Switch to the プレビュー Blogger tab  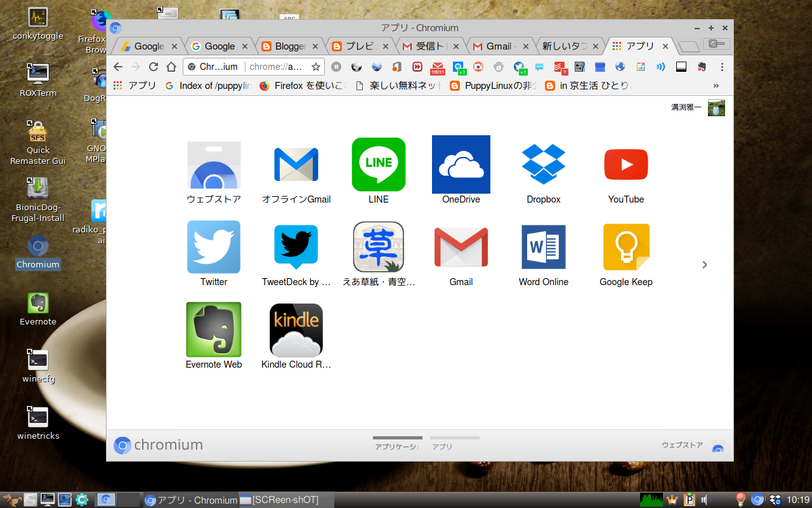click(360, 46)
